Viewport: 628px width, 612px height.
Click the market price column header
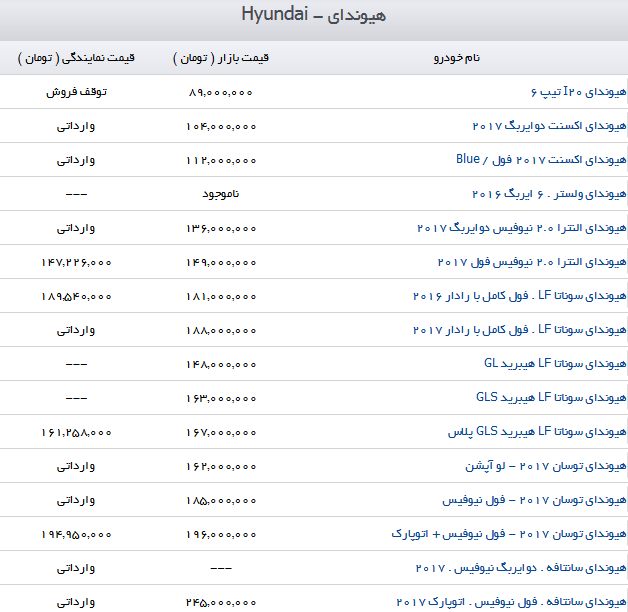point(221,58)
